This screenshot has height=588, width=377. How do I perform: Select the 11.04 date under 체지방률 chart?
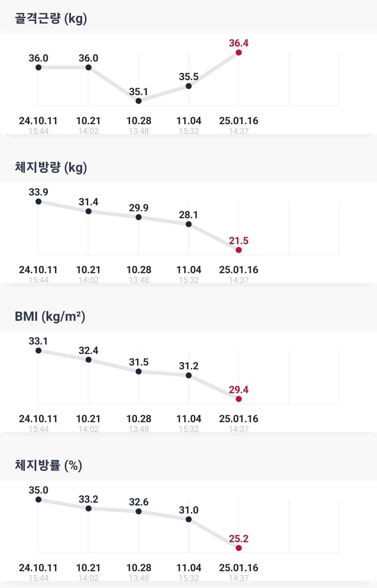(189, 568)
